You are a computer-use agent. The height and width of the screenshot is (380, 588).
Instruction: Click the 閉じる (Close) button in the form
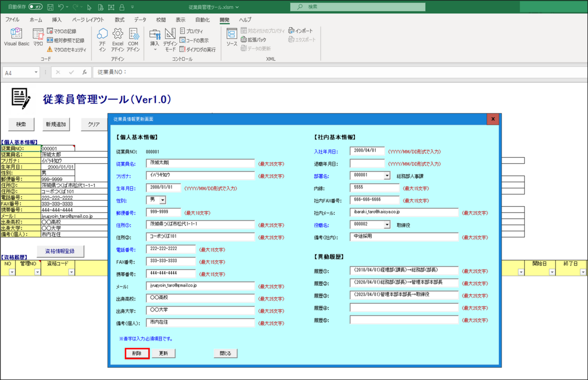pyautogui.click(x=225, y=353)
